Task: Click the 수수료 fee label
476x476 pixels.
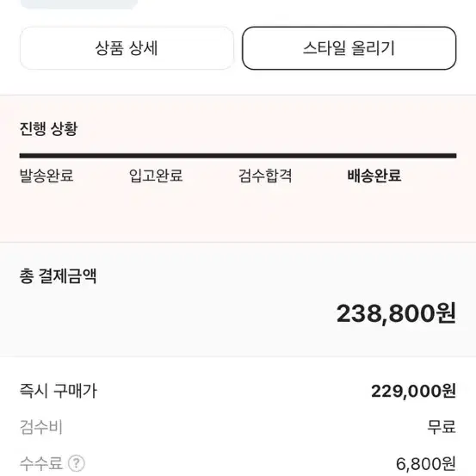Action: coord(41,463)
